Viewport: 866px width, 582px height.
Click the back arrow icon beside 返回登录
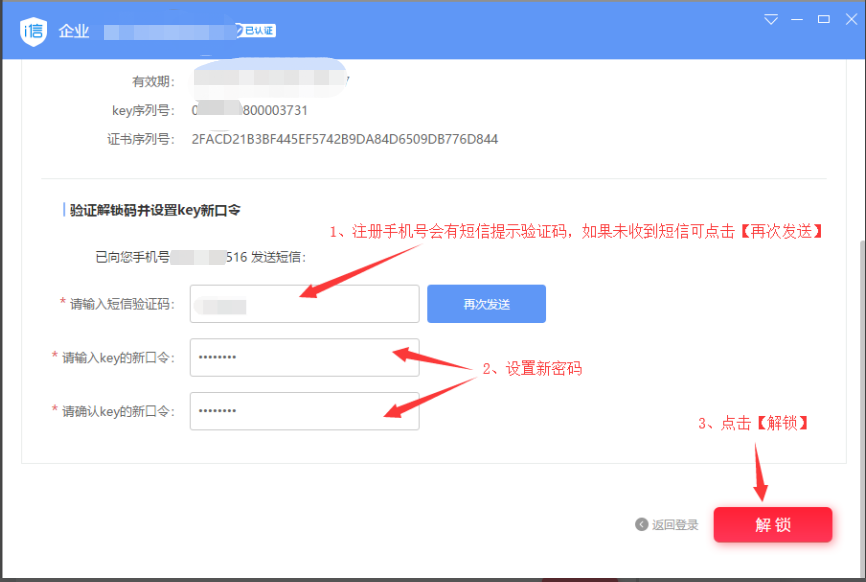pyautogui.click(x=641, y=525)
